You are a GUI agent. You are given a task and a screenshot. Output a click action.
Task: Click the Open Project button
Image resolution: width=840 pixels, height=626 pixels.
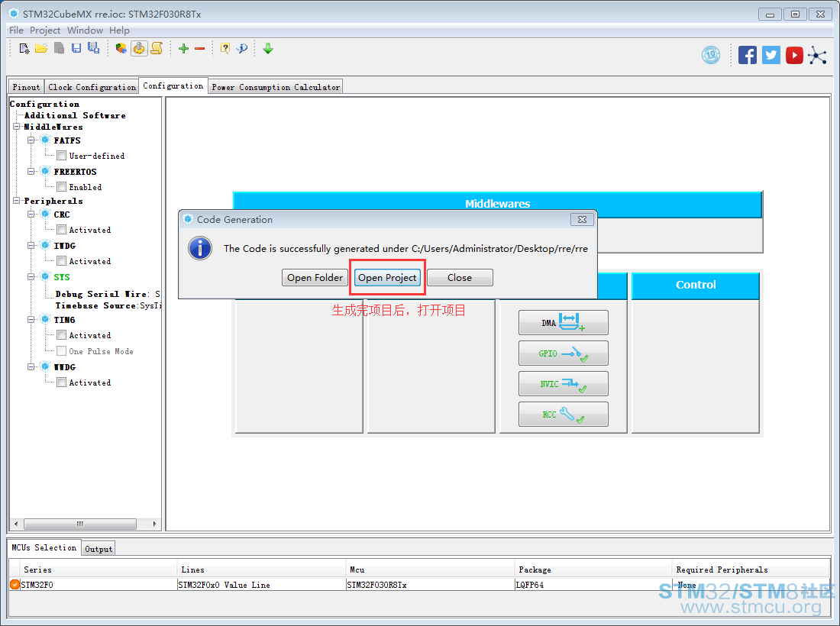point(387,277)
